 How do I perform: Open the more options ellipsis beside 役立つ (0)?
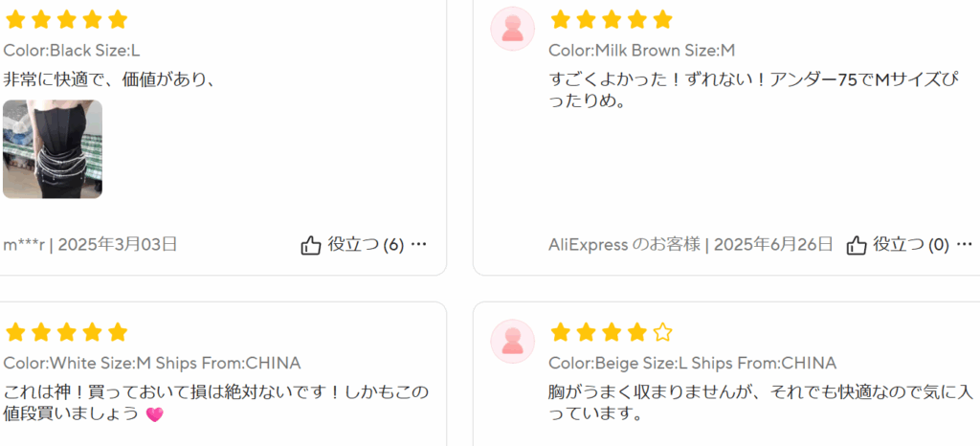click(965, 244)
